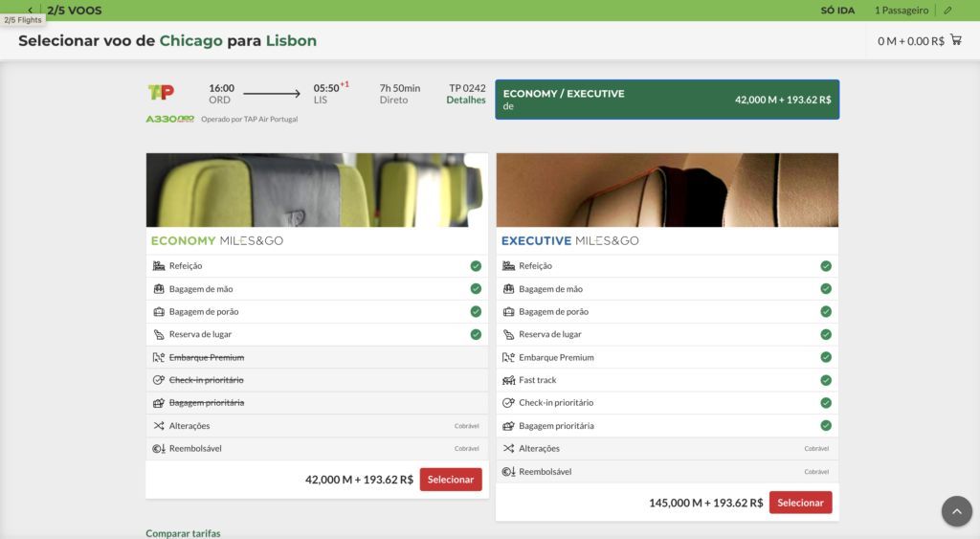Click the scroll-to-top round button
This screenshot has width=980, height=539.
957,511
